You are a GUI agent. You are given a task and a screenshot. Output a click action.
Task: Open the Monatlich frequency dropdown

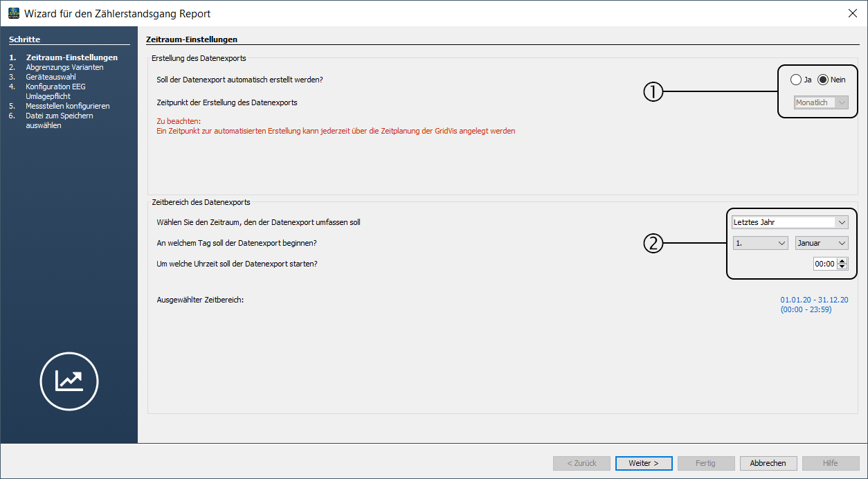821,102
